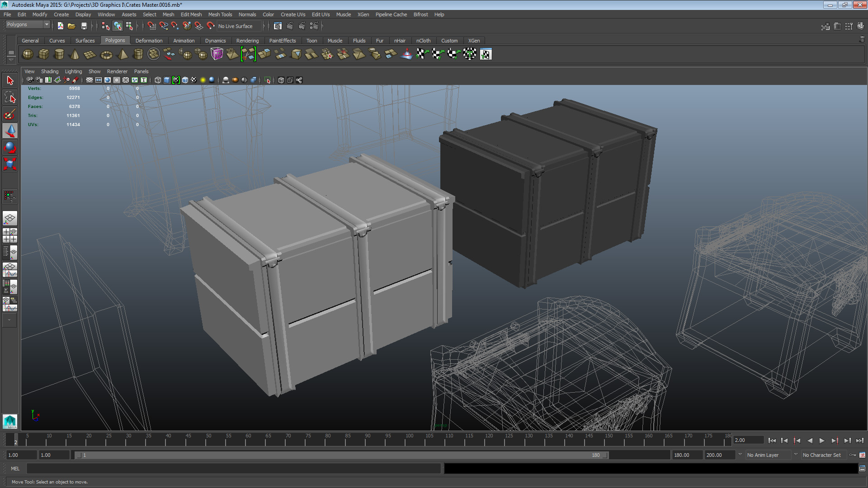Create a polygon sphere from the shelf
The image size is (868, 488).
(28, 54)
